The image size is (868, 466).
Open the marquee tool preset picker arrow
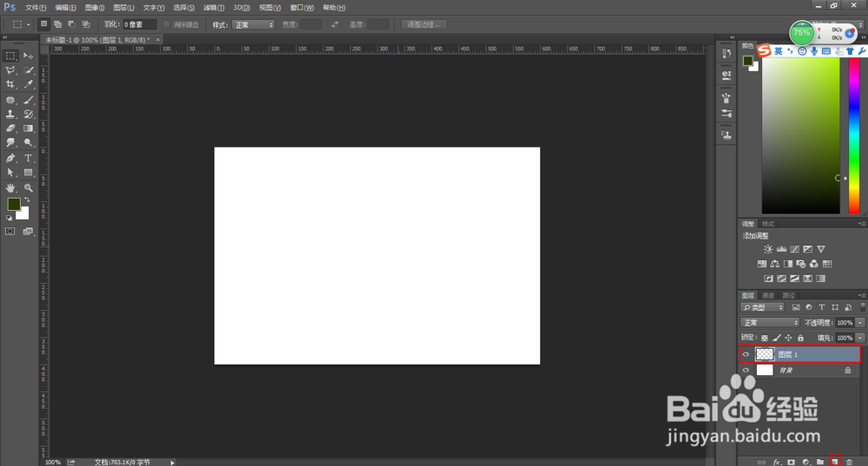[29, 25]
